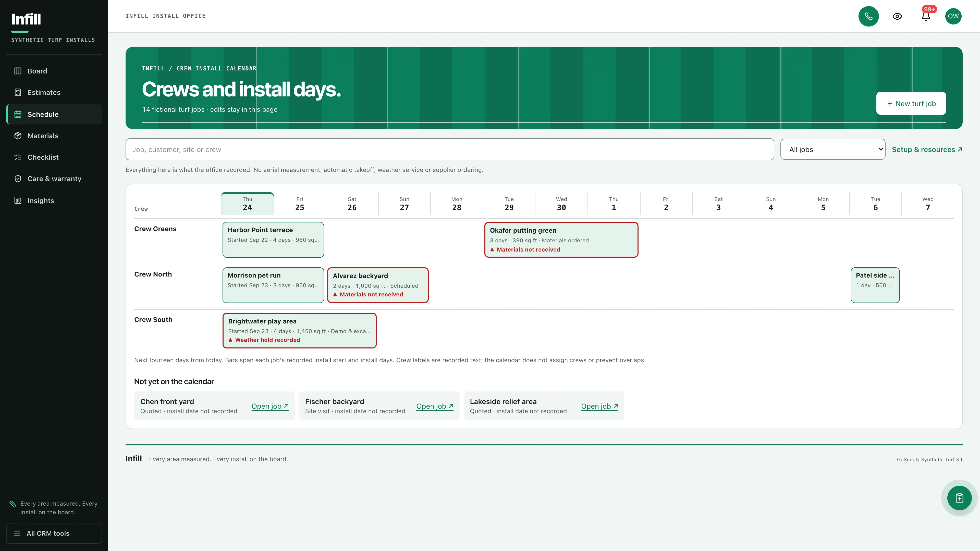980x551 pixels.
Task: Open Estimates in the sidebar
Action: click(x=54, y=92)
